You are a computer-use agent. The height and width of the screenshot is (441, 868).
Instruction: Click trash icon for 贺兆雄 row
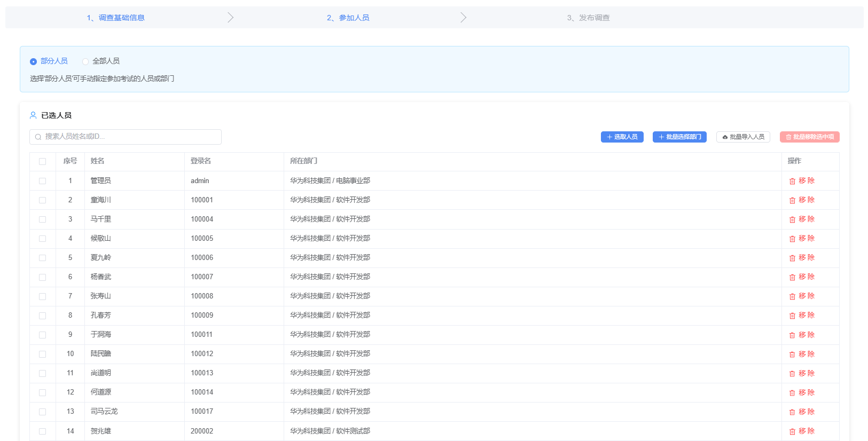pos(792,431)
